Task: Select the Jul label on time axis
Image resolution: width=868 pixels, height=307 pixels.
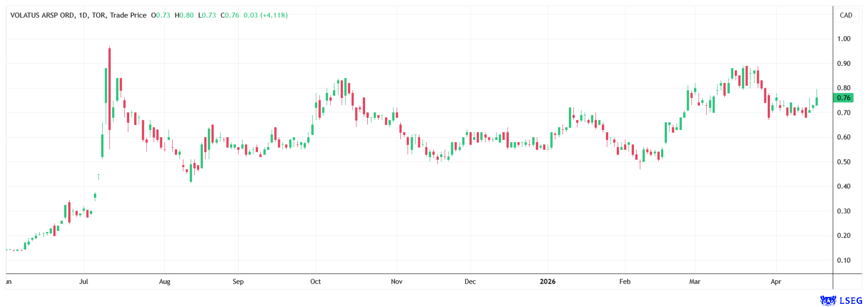Action: [x=83, y=281]
